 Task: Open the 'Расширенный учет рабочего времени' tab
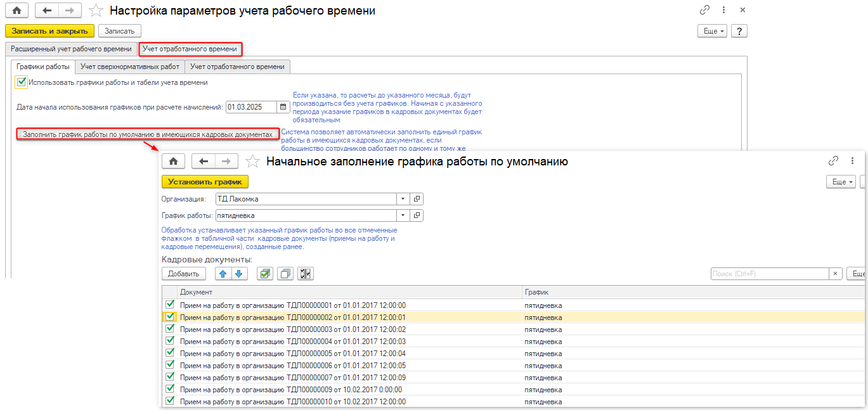[71, 49]
